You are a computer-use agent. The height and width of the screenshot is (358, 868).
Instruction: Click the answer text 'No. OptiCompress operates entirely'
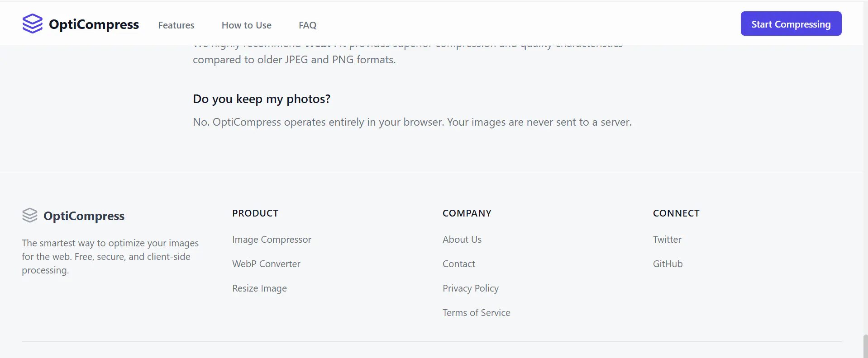(x=412, y=122)
